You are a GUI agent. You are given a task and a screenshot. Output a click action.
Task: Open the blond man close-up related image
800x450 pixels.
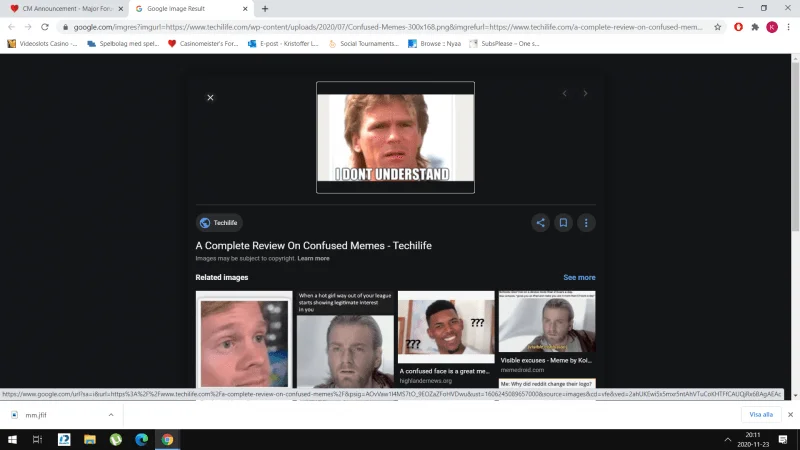coord(244,340)
